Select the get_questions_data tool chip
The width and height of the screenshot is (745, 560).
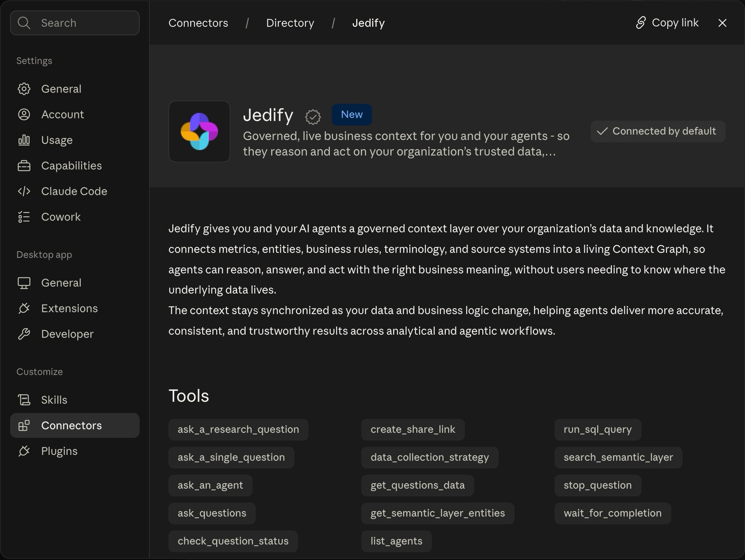(x=418, y=485)
